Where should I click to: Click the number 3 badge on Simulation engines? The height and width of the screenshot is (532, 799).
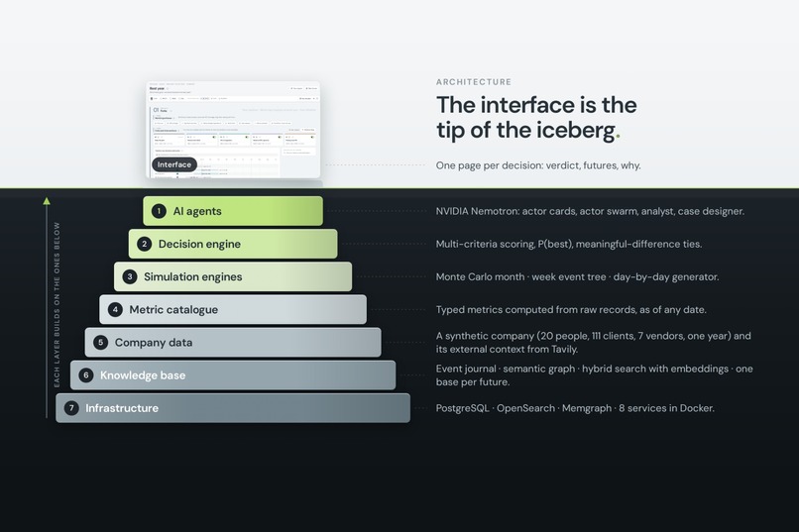pyautogui.click(x=130, y=277)
